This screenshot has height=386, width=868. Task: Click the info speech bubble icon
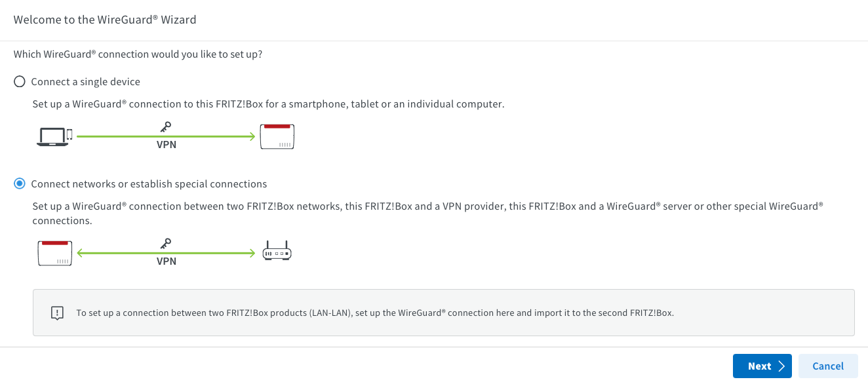pos(57,313)
